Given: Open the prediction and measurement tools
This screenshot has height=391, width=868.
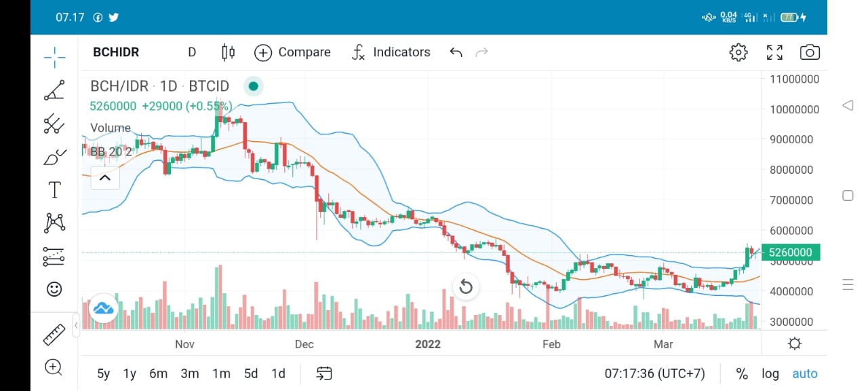Looking at the screenshot, I should 54,256.
